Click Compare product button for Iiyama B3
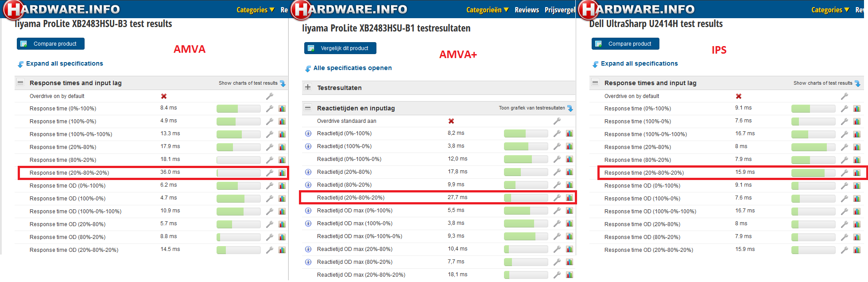 pos(50,44)
